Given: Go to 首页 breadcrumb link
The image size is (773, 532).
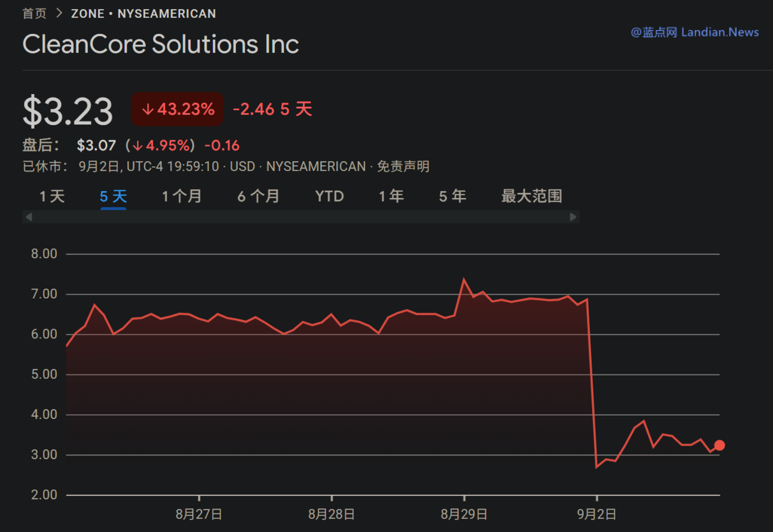Looking at the screenshot, I should [x=34, y=14].
